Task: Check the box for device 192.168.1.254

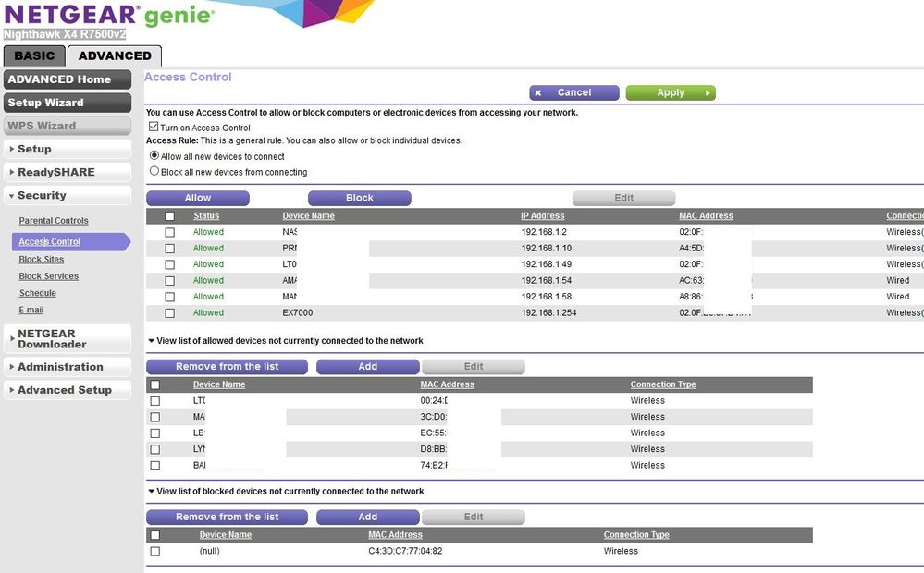Action: coord(169,313)
